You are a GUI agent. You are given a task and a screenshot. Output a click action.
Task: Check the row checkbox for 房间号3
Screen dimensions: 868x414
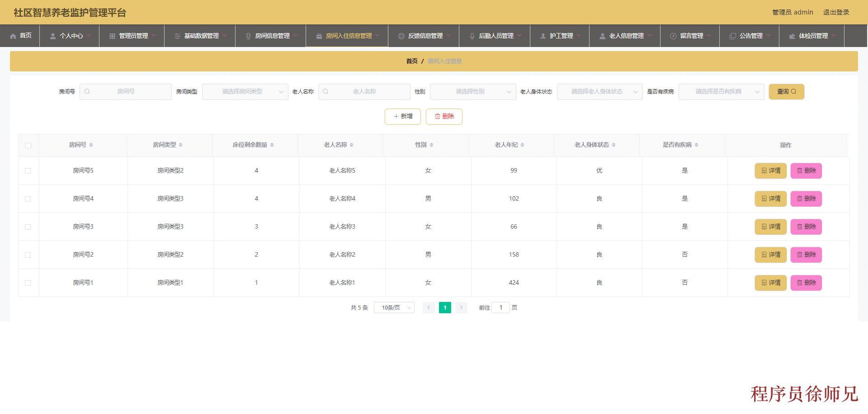coord(28,226)
